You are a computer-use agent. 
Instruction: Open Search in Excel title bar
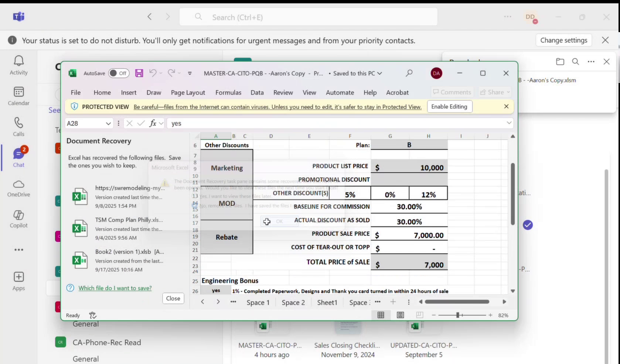click(x=409, y=73)
